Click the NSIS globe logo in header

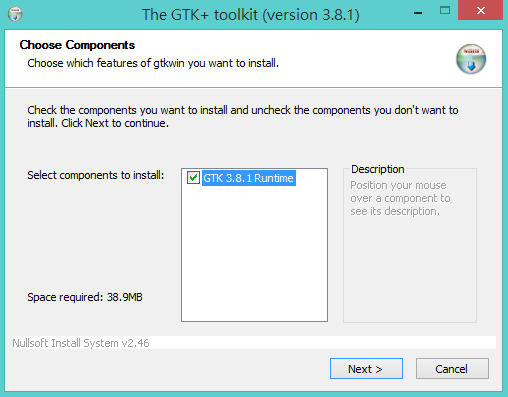click(x=471, y=59)
